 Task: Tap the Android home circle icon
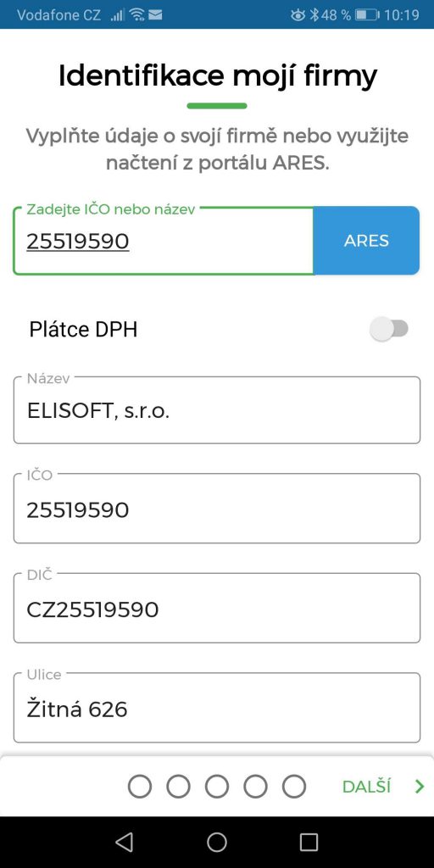point(217,842)
